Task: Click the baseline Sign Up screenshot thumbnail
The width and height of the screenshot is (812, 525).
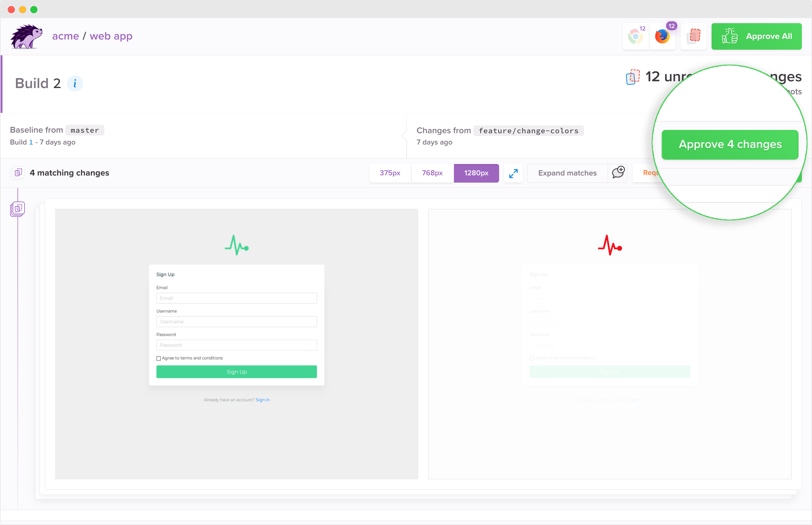Action: coord(236,344)
